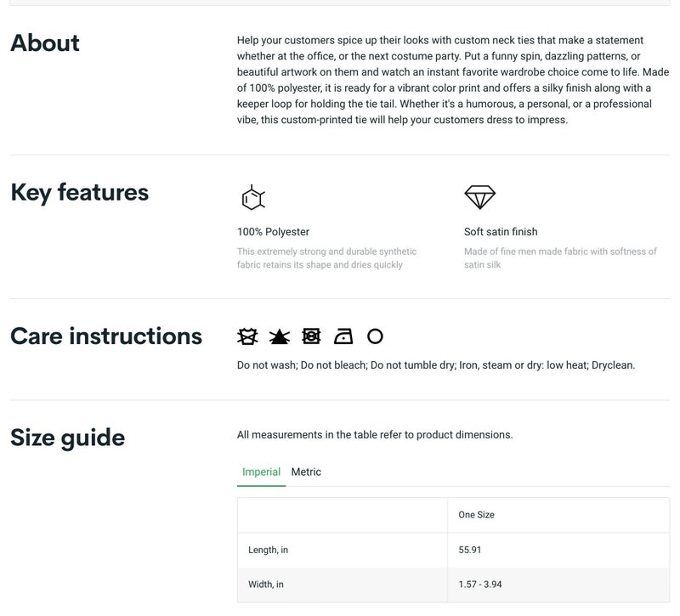Click the 100% Polyester feature title
Screen dimensions: 680x616
tap(273, 231)
